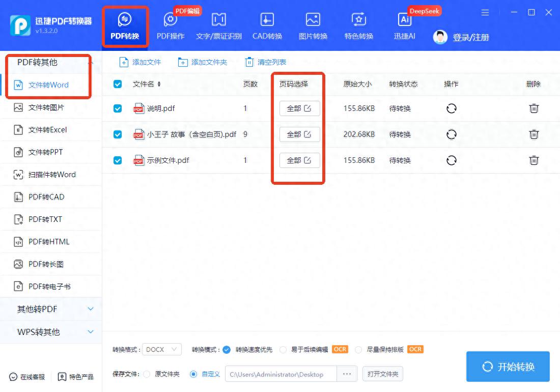This screenshot has width=560, height=392.
Task: Uncheck the 小王子 故事 file checkbox
Action: click(x=118, y=134)
